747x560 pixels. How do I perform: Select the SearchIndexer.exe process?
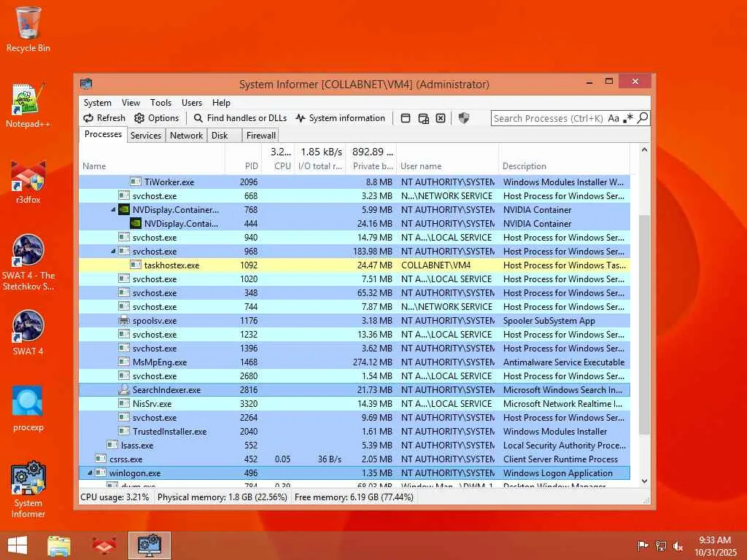coord(355,390)
